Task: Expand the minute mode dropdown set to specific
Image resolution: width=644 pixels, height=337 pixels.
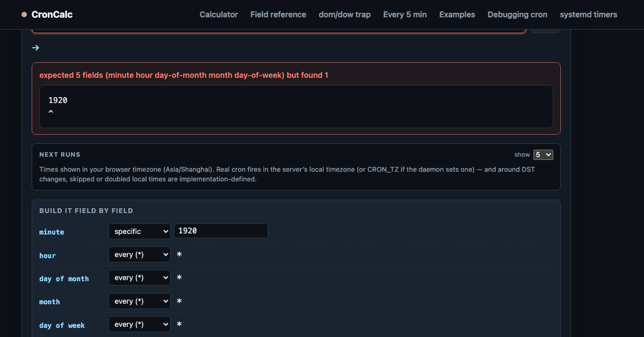Action: click(x=139, y=231)
